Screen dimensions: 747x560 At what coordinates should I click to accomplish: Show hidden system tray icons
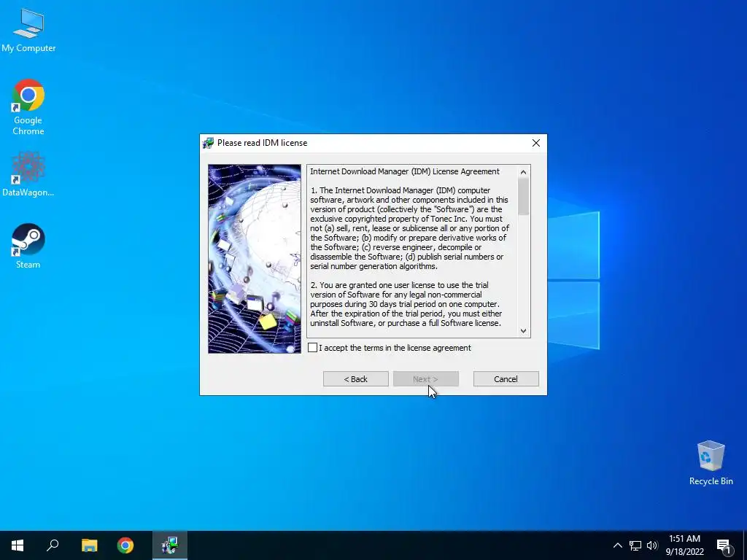point(617,545)
